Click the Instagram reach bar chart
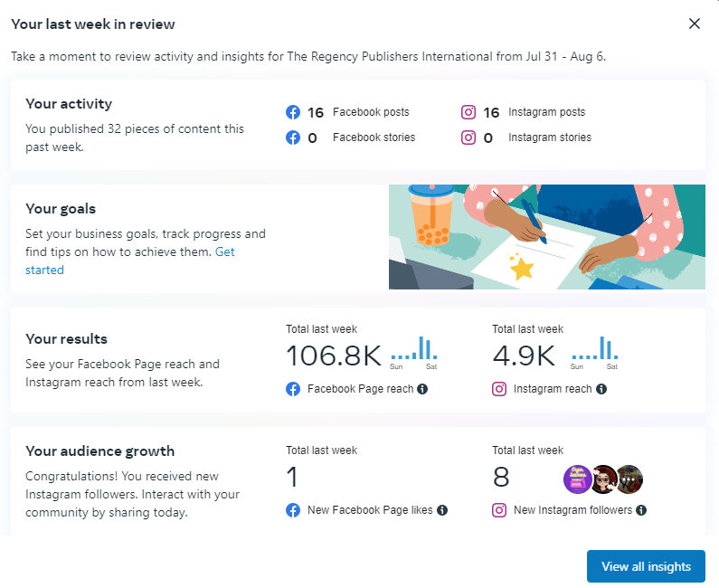Screen dimensions: 719x588 (594, 352)
